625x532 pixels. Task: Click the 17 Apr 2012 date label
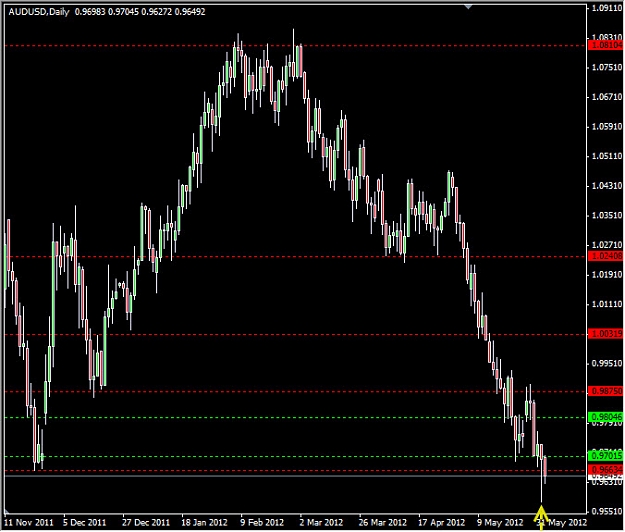point(442,522)
